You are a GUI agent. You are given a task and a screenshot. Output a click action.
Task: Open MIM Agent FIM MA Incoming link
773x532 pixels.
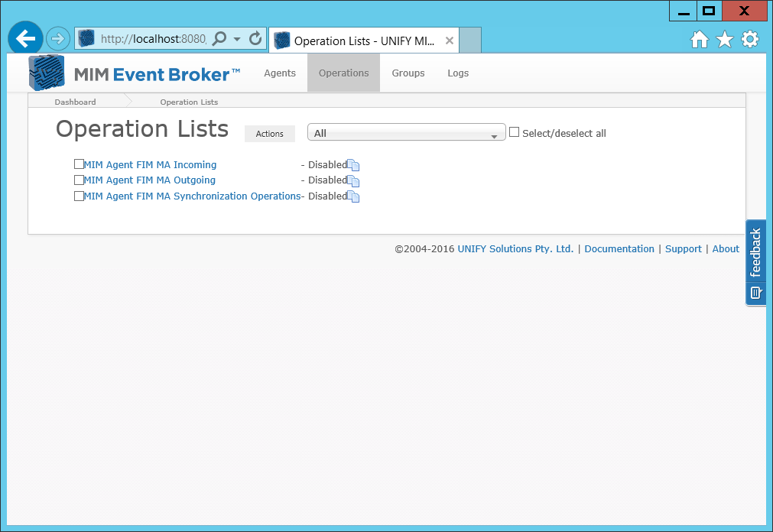click(150, 164)
